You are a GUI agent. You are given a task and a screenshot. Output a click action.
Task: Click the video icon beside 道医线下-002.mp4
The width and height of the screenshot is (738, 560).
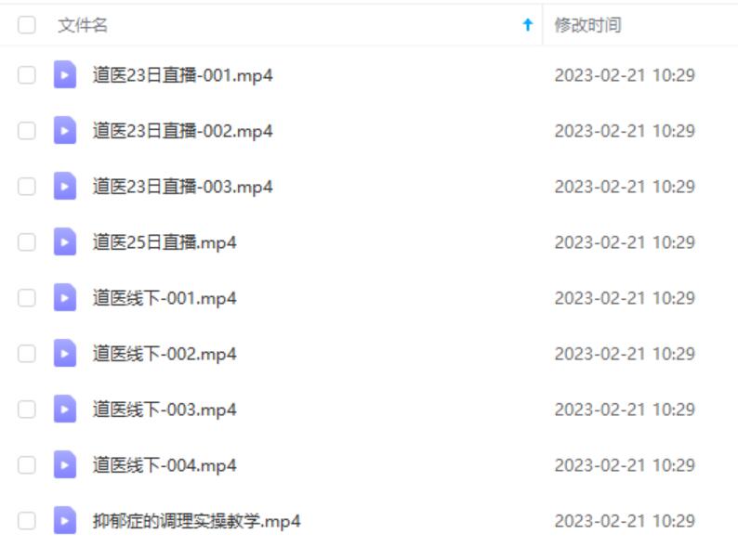pos(65,353)
